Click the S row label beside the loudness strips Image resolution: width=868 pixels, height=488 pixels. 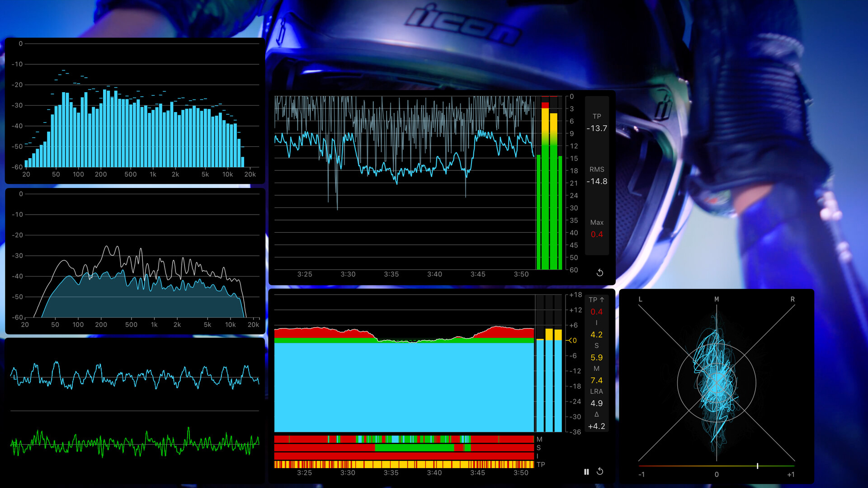click(538, 448)
